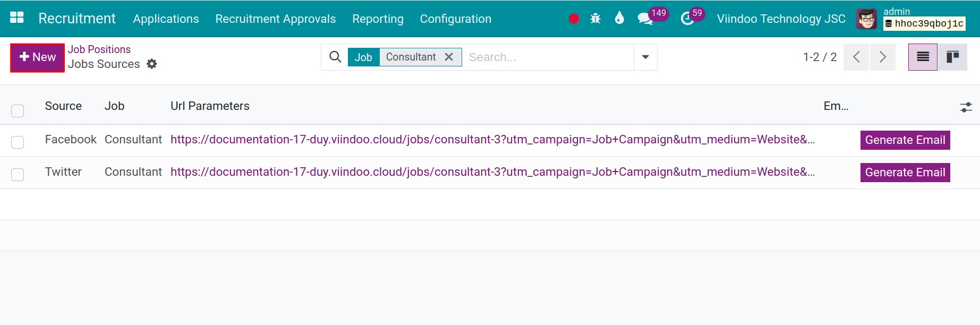Click the 1-2 / 2 pager counter
The width and height of the screenshot is (980, 325).
(820, 57)
